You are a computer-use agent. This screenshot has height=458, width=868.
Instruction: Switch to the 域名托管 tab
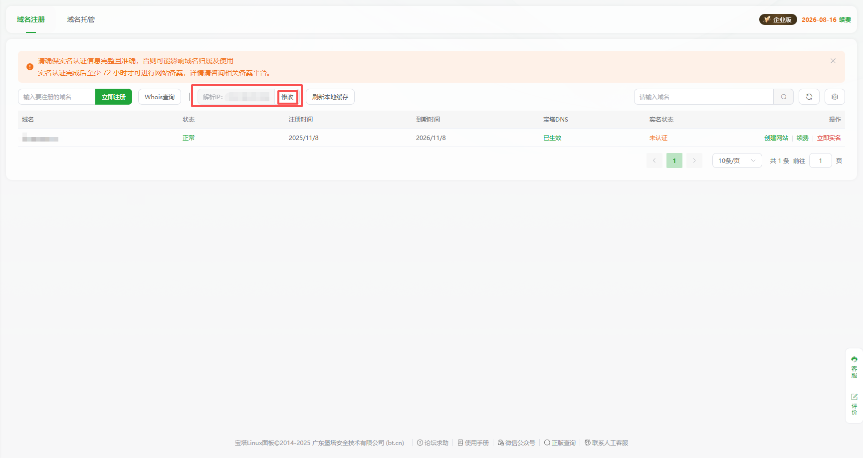click(81, 19)
